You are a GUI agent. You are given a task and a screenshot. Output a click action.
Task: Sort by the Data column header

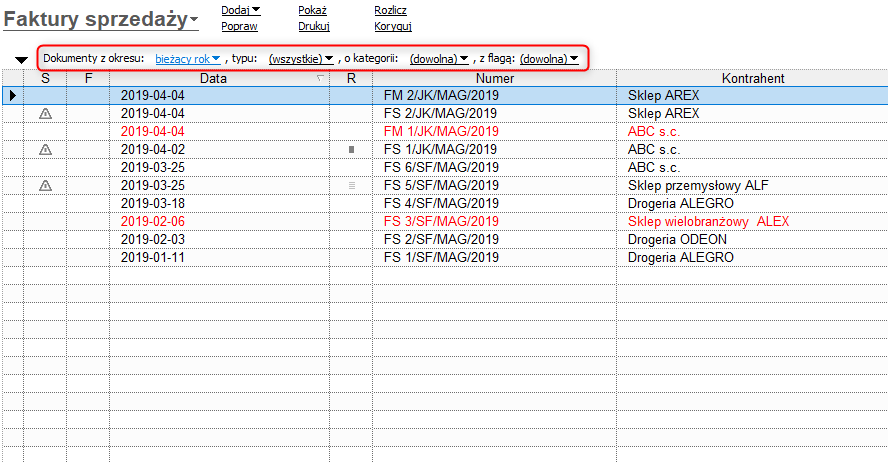click(x=219, y=78)
